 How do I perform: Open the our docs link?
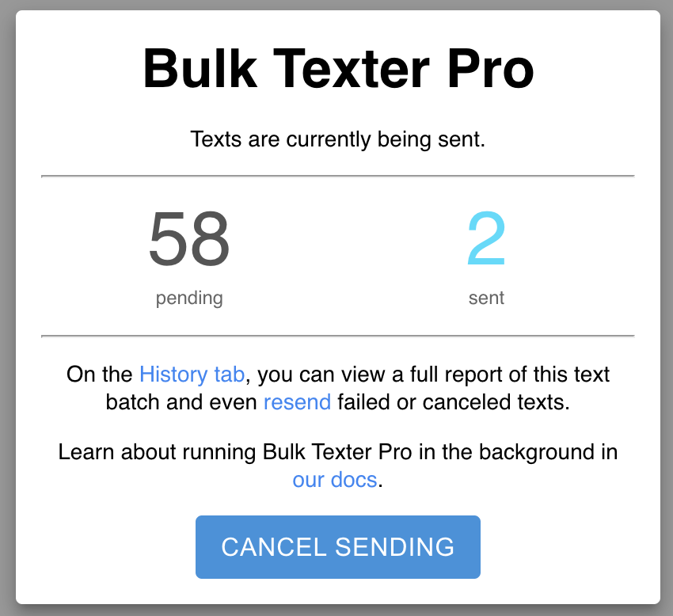[334, 480]
